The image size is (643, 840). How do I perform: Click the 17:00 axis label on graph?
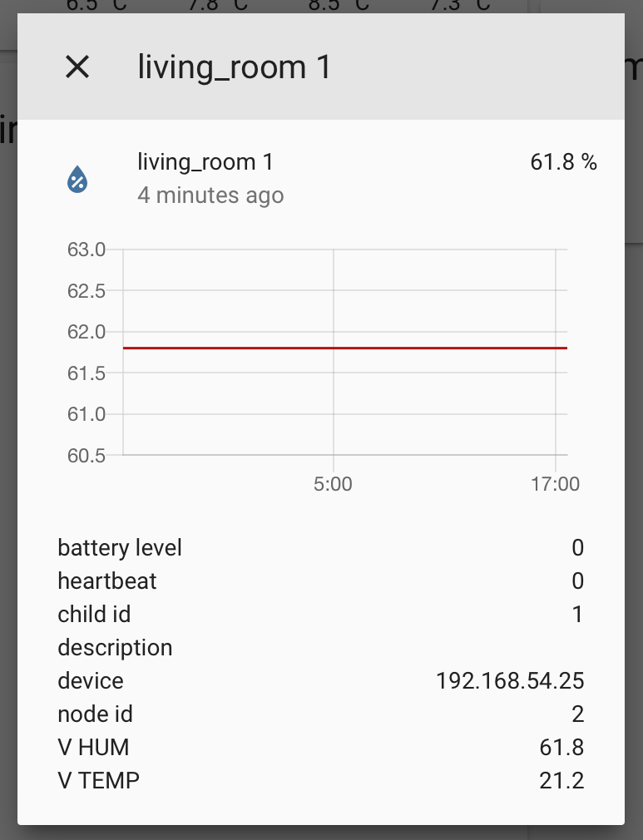coord(555,483)
